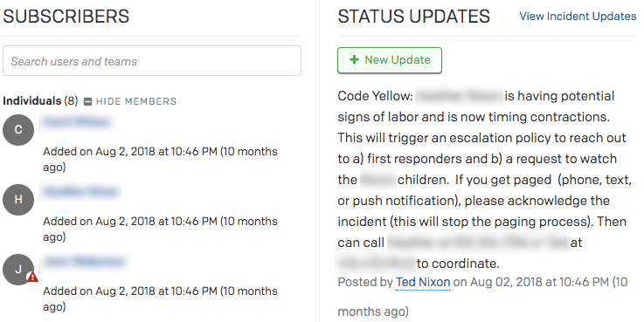Click the Code Yellow status update text
Image resolution: width=644 pixels, height=322 pixels.
(x=485, y=180)
